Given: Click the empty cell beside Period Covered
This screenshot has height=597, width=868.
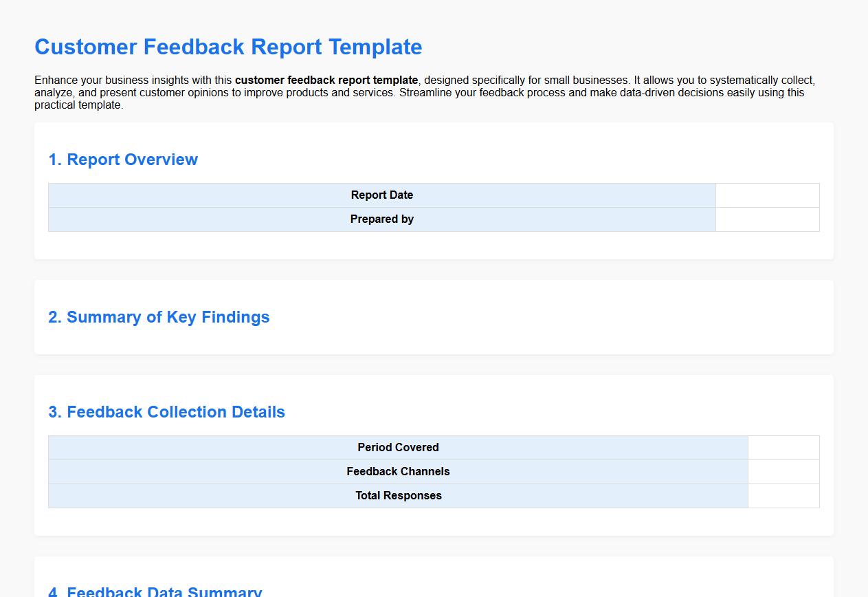Looking at the screenshot, I should pos(783,447).
